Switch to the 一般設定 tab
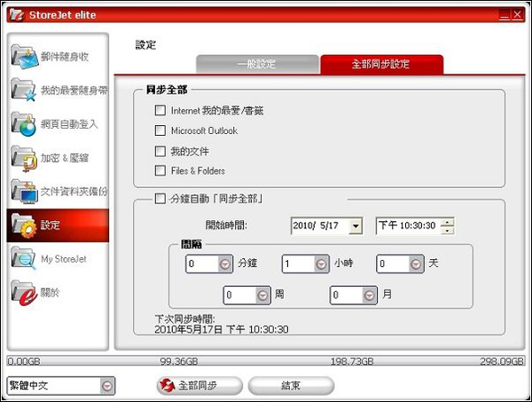This screenshot has height=402, width=532. [x=257, y=65]
